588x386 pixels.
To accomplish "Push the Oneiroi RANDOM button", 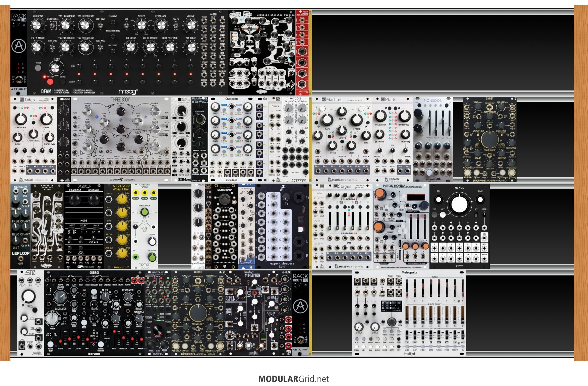I will click(x=101, y=344).
